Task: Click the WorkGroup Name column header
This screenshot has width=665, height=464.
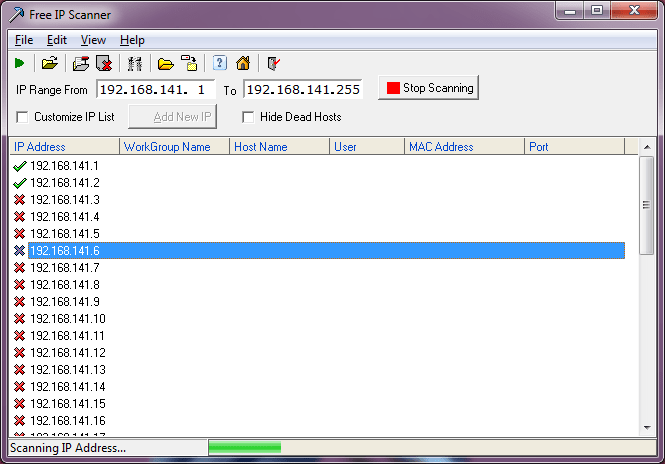Action: click(x=174, y=147)
